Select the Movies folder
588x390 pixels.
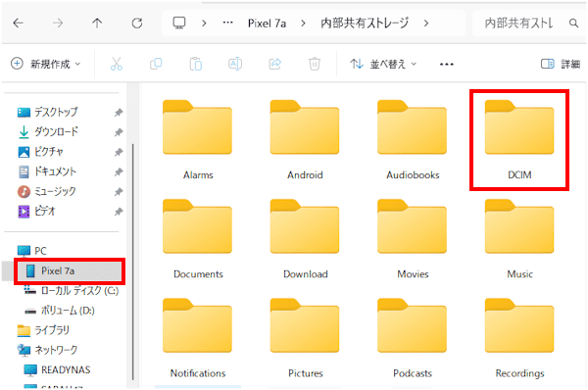pos(413,240)
